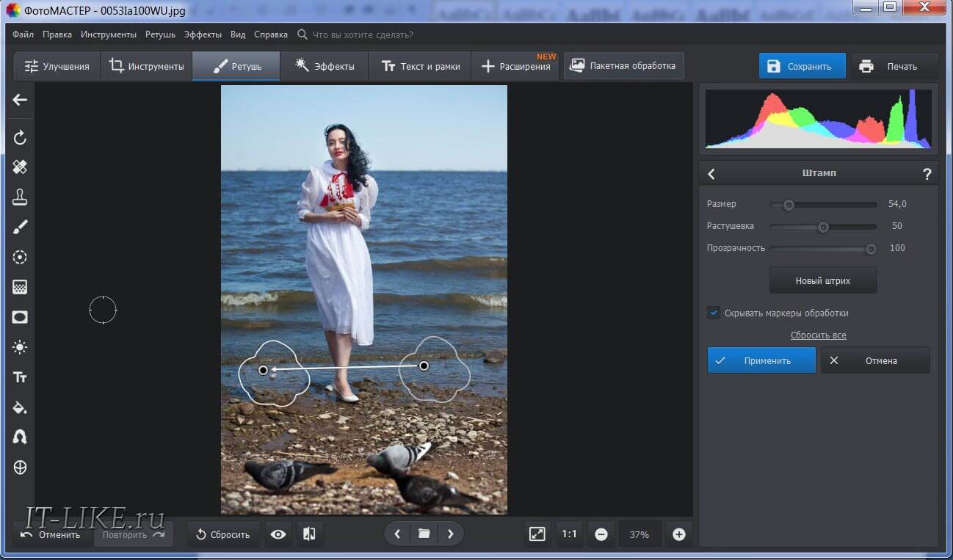953x560 pixels.
Task: Toggle the eye preview original icon
Action: [x=278, y=534]
